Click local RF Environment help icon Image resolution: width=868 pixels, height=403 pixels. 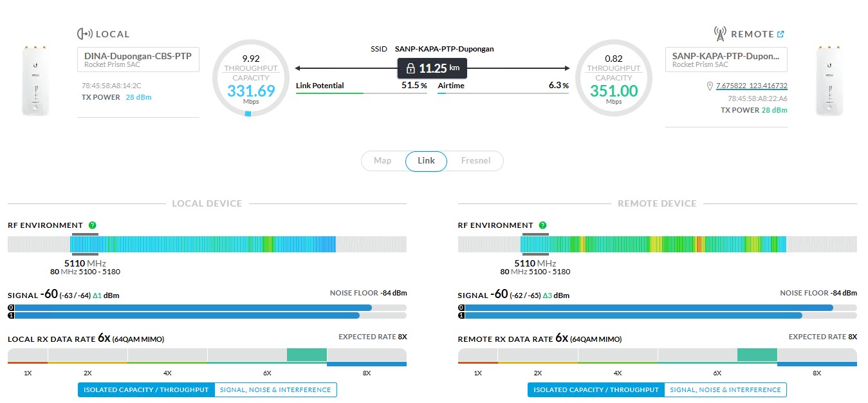[x=93, y=225]
